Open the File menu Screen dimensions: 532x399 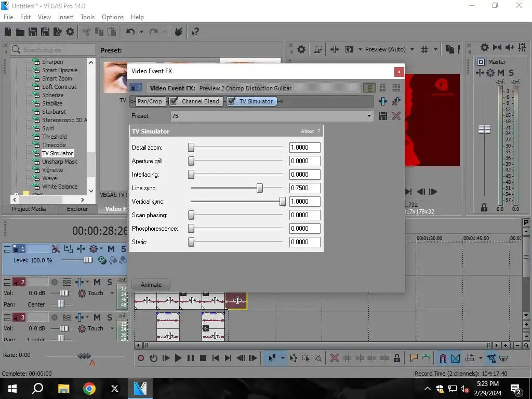(8, 17)
